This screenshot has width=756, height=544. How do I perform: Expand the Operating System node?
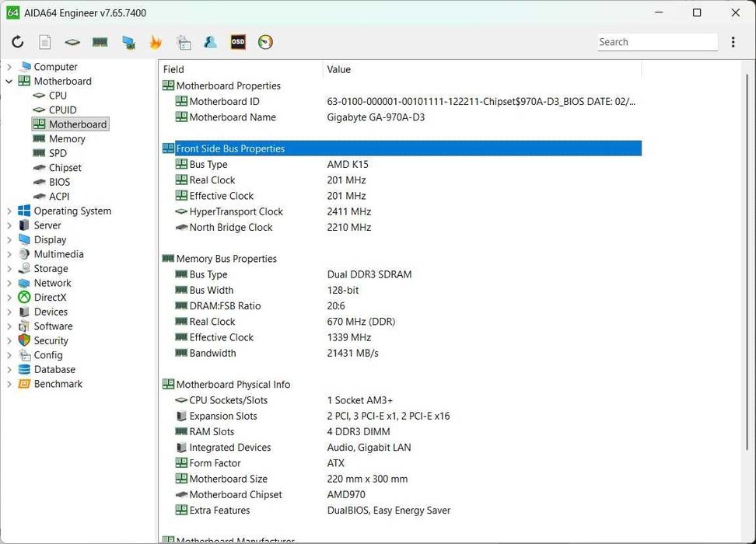[x=9, y=211]
